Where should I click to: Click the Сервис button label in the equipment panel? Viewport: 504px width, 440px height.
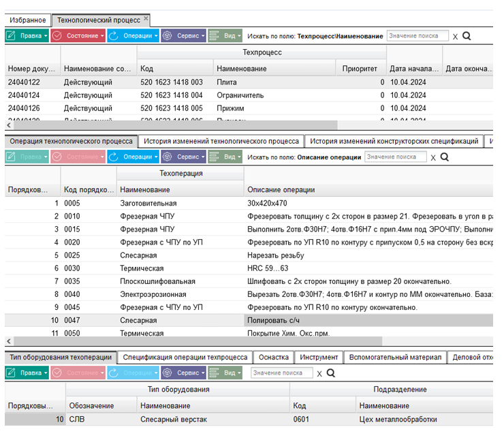(x=188, y=373)
